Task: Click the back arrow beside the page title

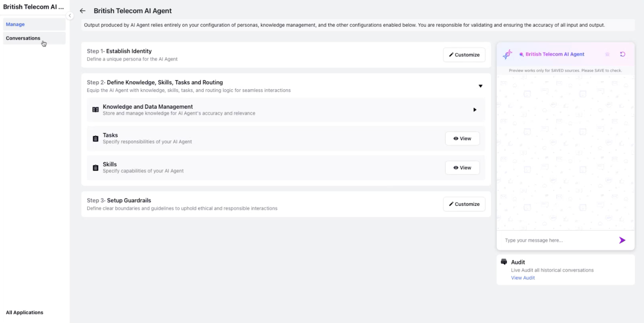Action: [83, 11]
